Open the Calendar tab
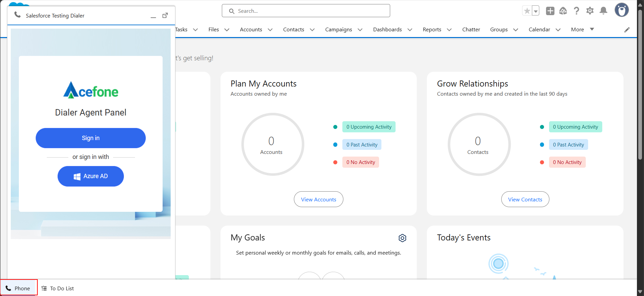The image size is (644, 296). [x=539, y=30]
